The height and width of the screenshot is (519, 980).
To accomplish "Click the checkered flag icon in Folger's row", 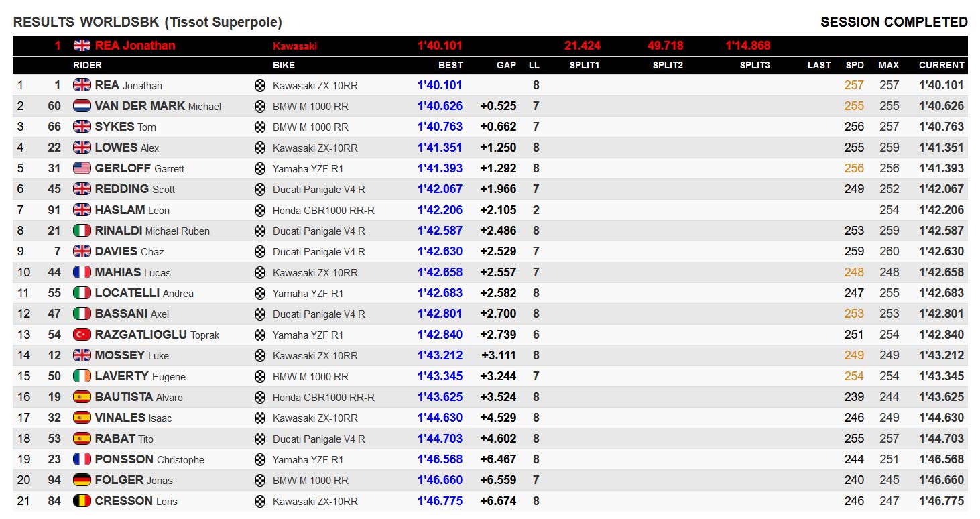I will click(260, 481).
